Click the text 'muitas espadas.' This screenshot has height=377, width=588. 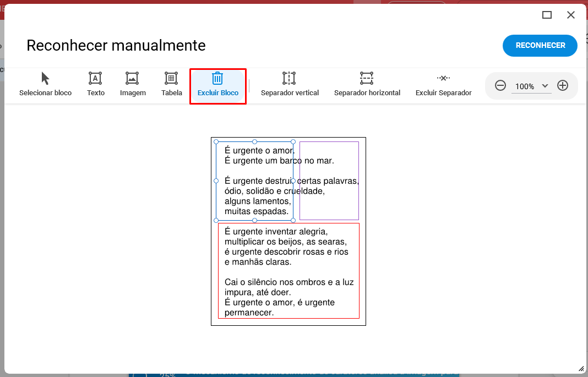click(257, 211)
